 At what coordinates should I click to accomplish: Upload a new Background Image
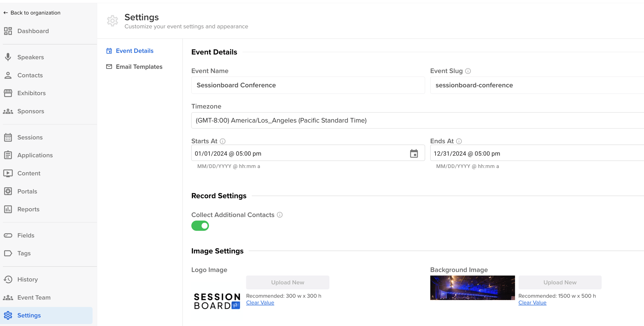[x=560, y=282]
